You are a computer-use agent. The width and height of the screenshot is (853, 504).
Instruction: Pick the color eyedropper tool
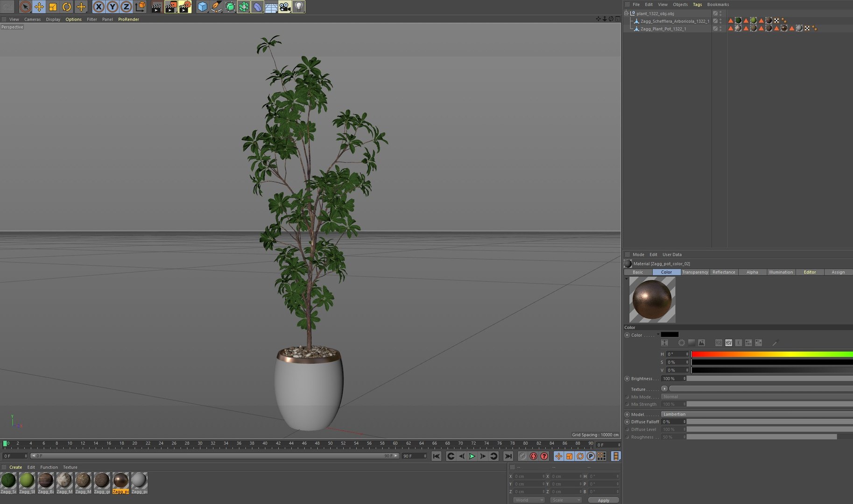[775, 343]
